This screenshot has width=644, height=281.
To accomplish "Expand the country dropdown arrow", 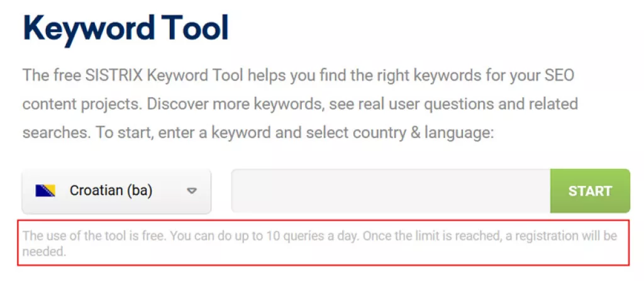I will (x=192, y=190).
